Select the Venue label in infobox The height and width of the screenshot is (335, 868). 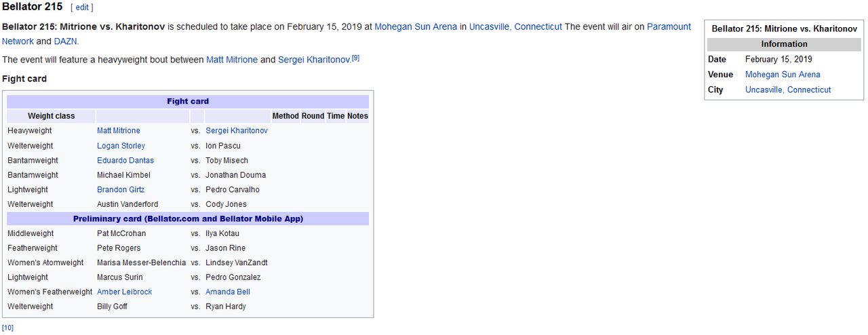pyautogui.click(x=720, y=75)
